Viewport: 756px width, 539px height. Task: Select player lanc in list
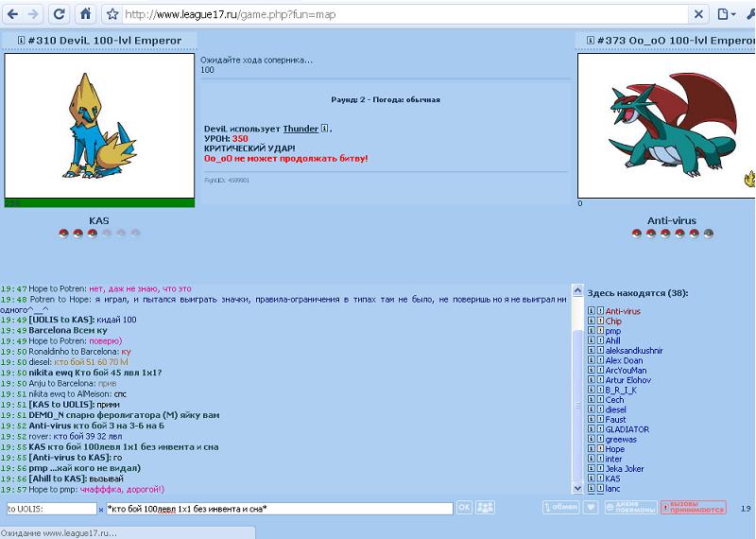[612, 489]
